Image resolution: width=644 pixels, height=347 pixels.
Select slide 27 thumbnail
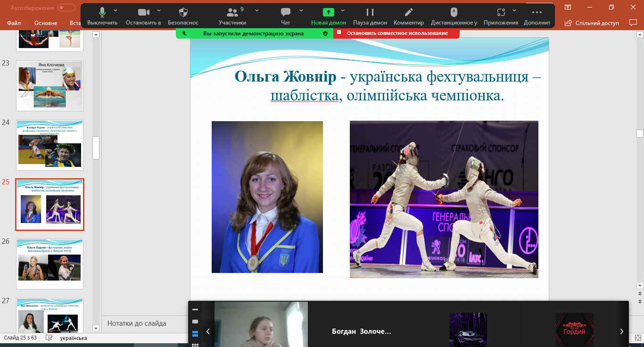[x=50, y=316]
